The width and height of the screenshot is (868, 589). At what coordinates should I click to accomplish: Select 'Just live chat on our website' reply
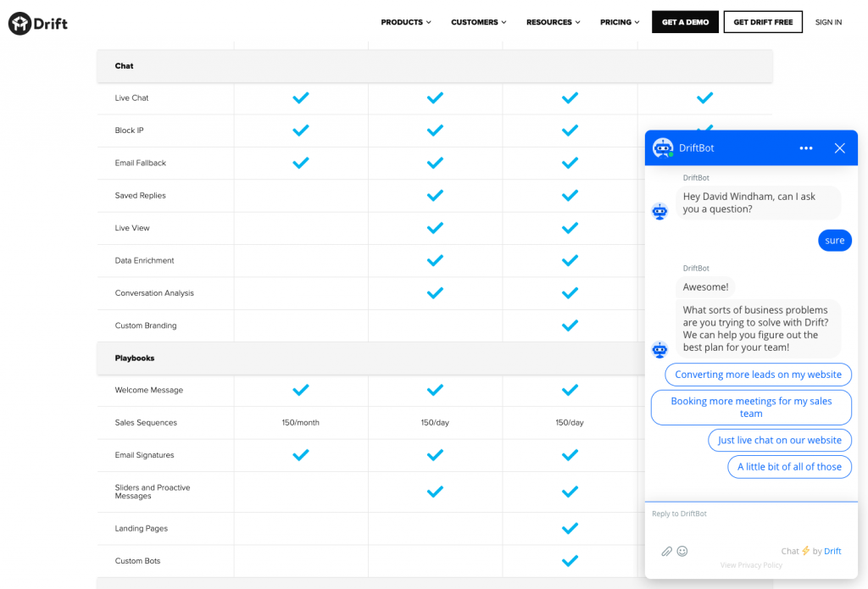click(x=780, y=440)
